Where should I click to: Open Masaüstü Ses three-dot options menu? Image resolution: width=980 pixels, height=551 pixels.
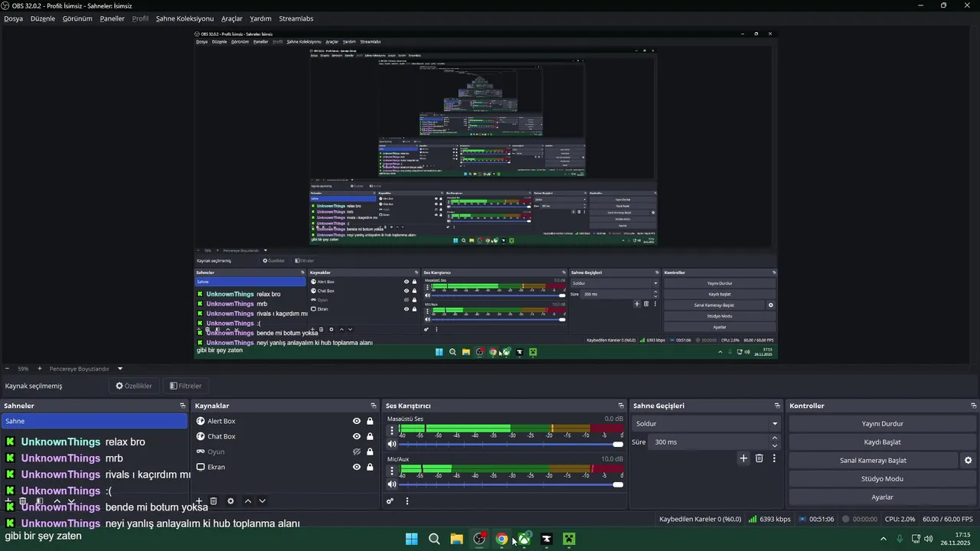coord(392,430)
